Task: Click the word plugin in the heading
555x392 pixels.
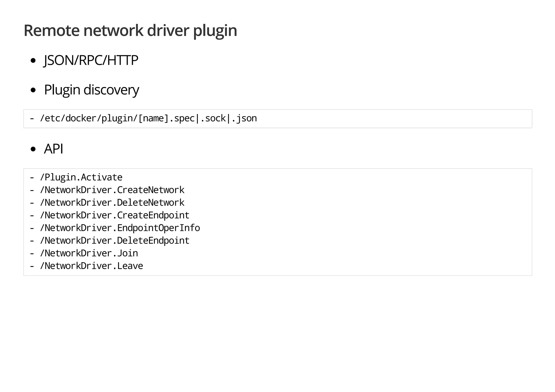Action: click(x=215, y=30)
